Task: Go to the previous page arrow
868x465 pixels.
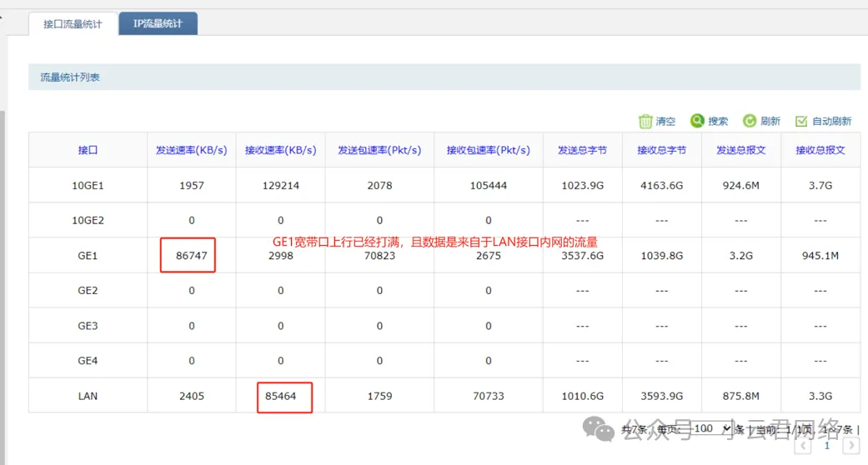Action: (804, 446)
